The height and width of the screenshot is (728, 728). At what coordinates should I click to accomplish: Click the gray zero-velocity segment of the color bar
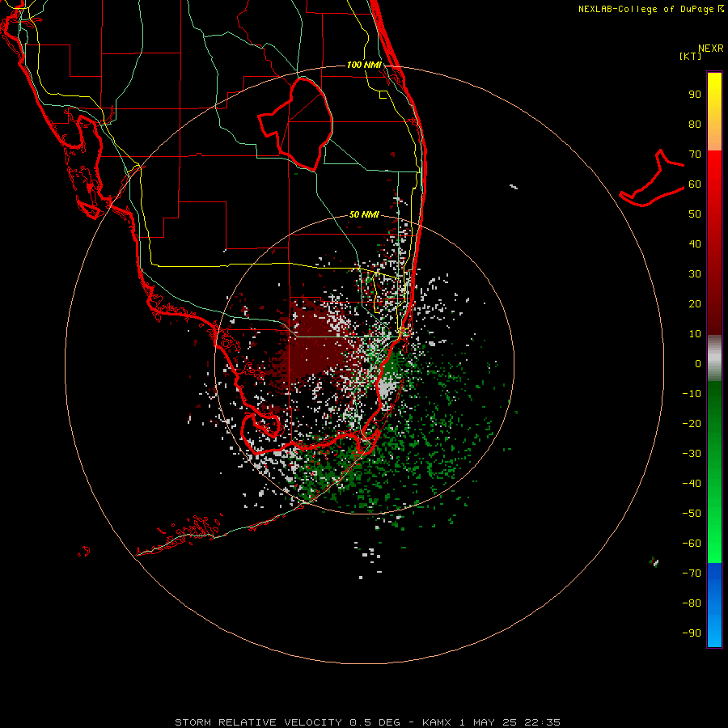click(x=714, y=358)
